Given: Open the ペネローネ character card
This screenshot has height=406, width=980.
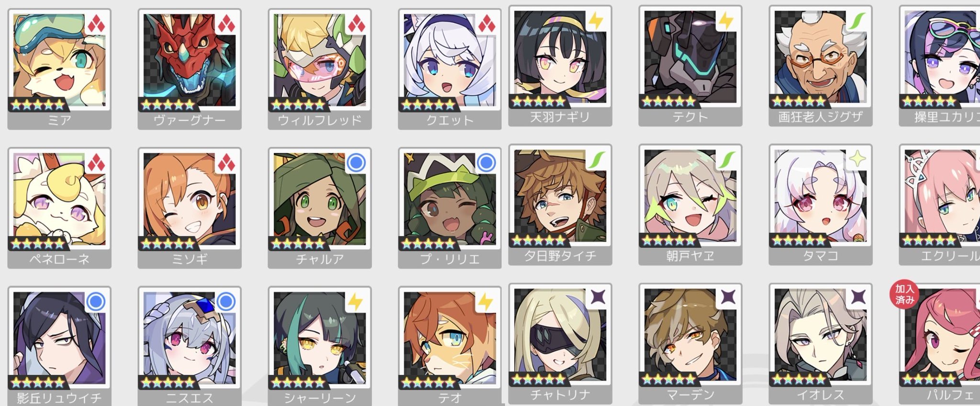Looking at the screenshot, I should pyautogui.click(x=59, y=208).
